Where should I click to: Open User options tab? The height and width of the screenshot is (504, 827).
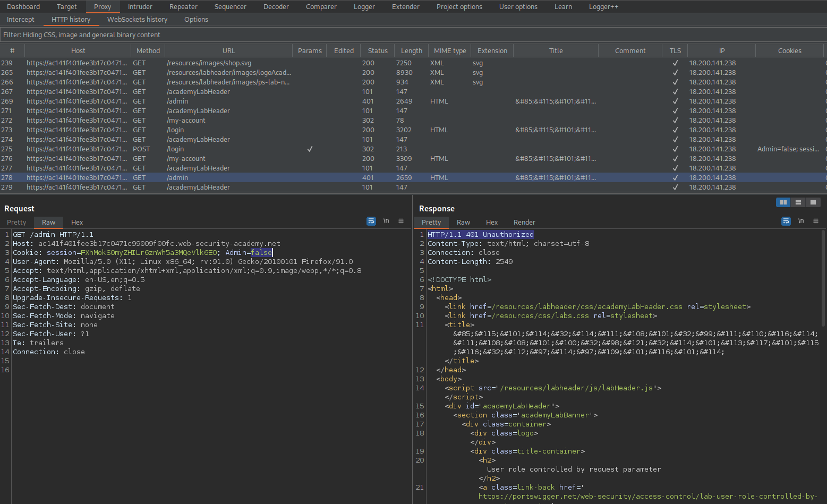[518, 6]
